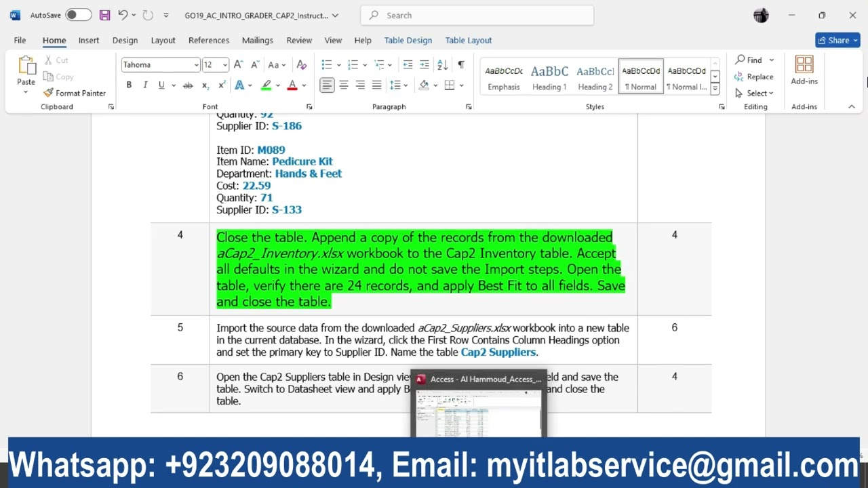Click the Paste clipboard icon
The height and width of the screenshot is (488, 868).
click(x=26, y=66)
